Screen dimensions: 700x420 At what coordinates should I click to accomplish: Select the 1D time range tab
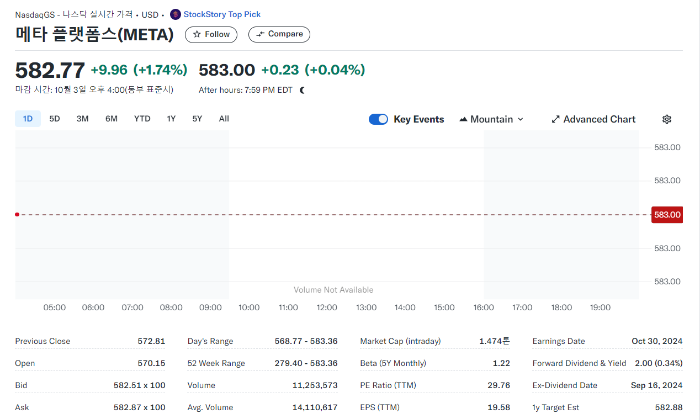click(x=28, y=119)
